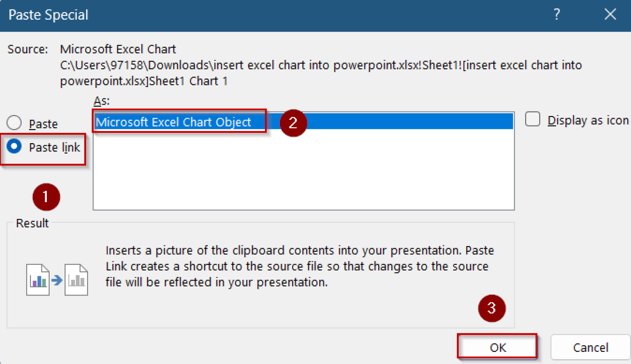Close the Paste Special dialog via the X
Image resolution: width=631 pixels, height=364 pixels.
point(610,14)
